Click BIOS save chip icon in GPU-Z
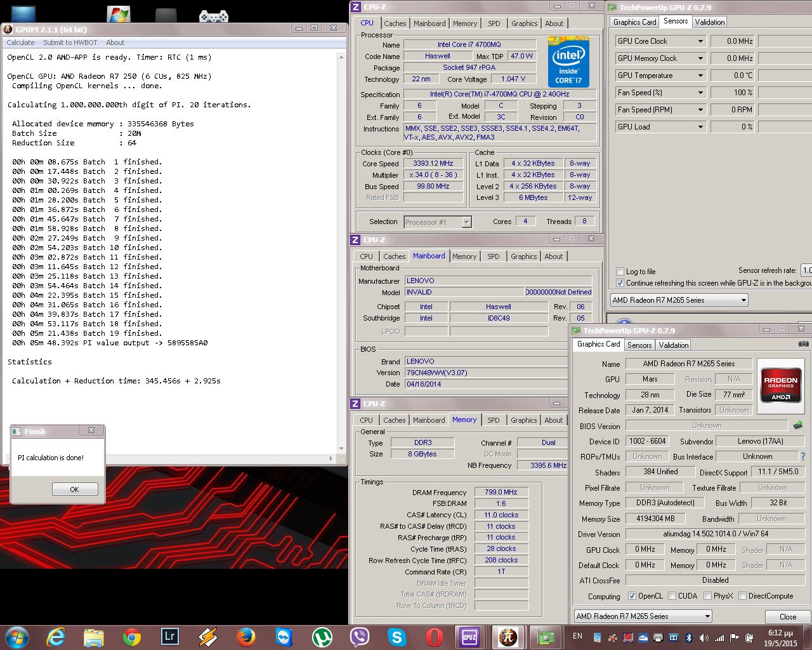The width and height of the screenshot is (812, 650). click(x=798, y=425)
